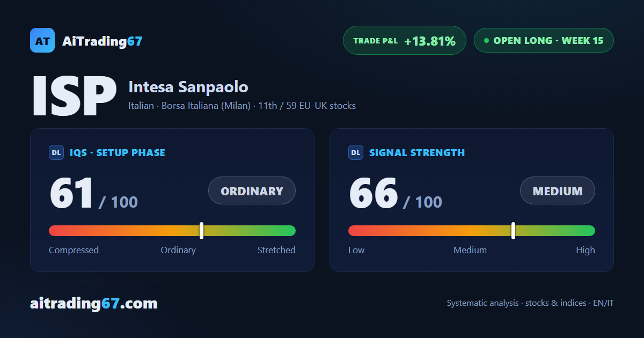
Task: Click the 66 / 100 signal score
Action: [x=396, y=194]
